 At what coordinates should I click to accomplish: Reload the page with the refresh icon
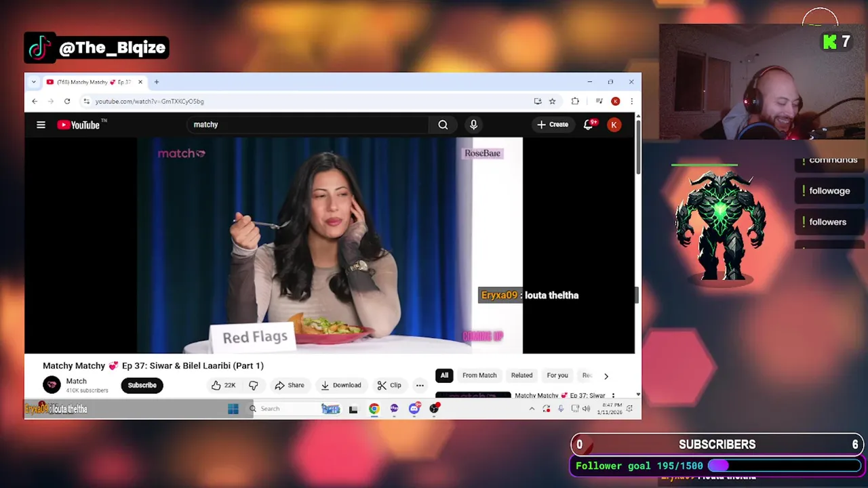tap(67, 101)
